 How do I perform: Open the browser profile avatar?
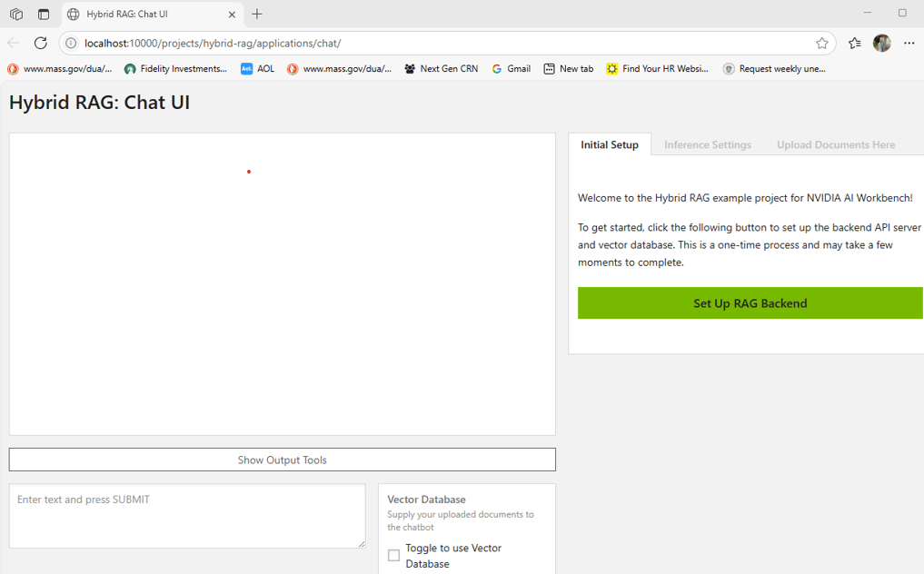click(881, 43)
